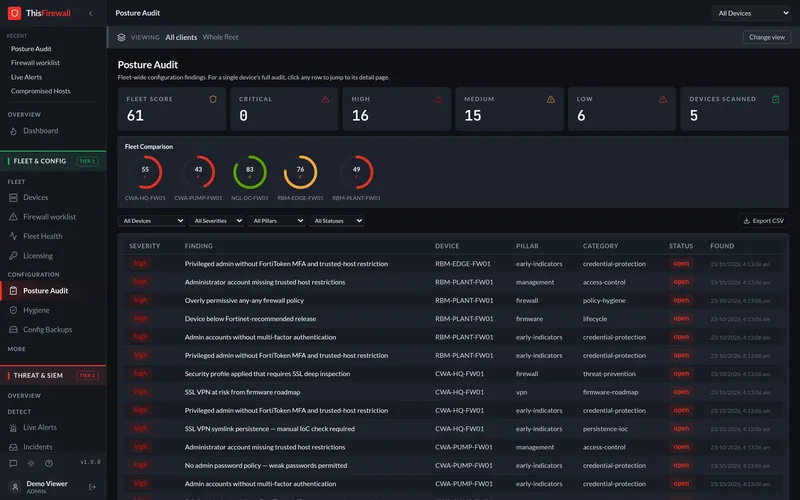Click 'persistence-ioc' category cell

tap(605, 429)
